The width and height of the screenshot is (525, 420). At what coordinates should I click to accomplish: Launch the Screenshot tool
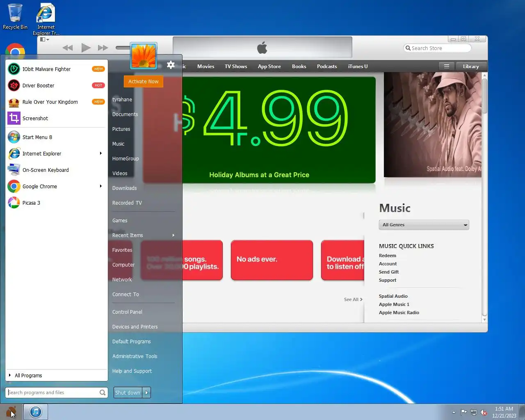click(56, 118)
